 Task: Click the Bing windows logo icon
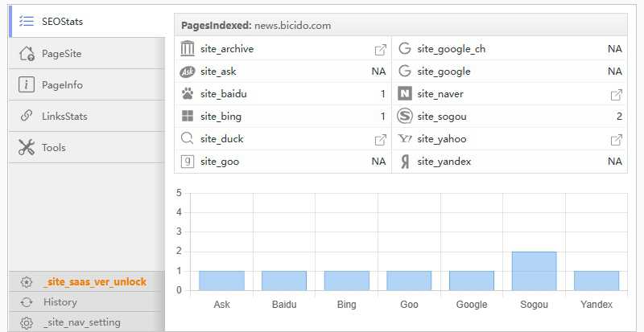[188, 117]
